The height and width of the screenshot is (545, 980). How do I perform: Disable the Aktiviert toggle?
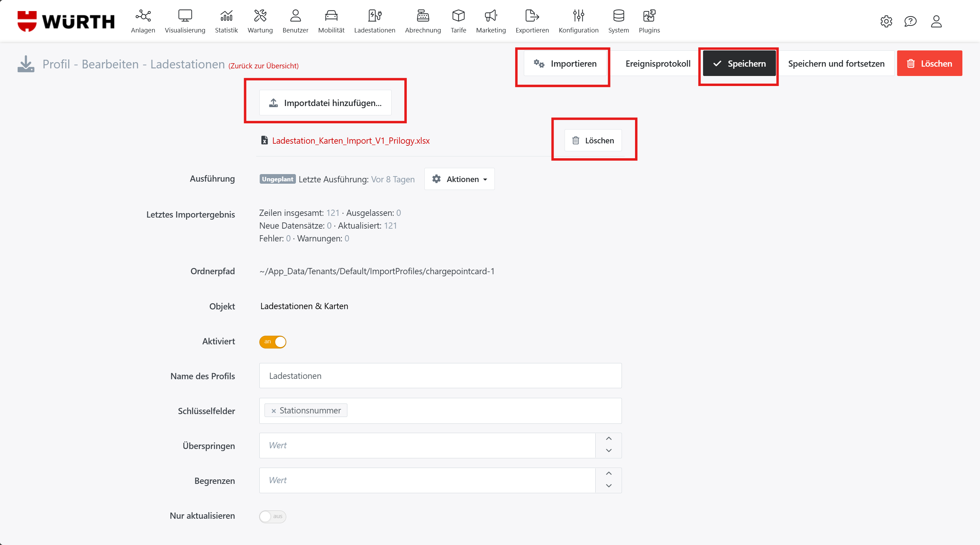pos(272,342)
